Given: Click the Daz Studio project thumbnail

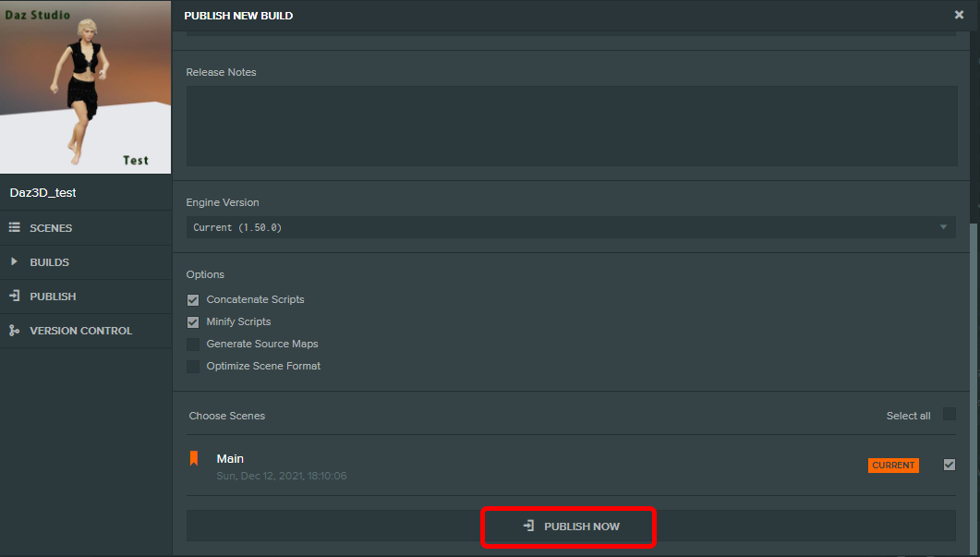Looking at the screenshot, I should (85, 87).
